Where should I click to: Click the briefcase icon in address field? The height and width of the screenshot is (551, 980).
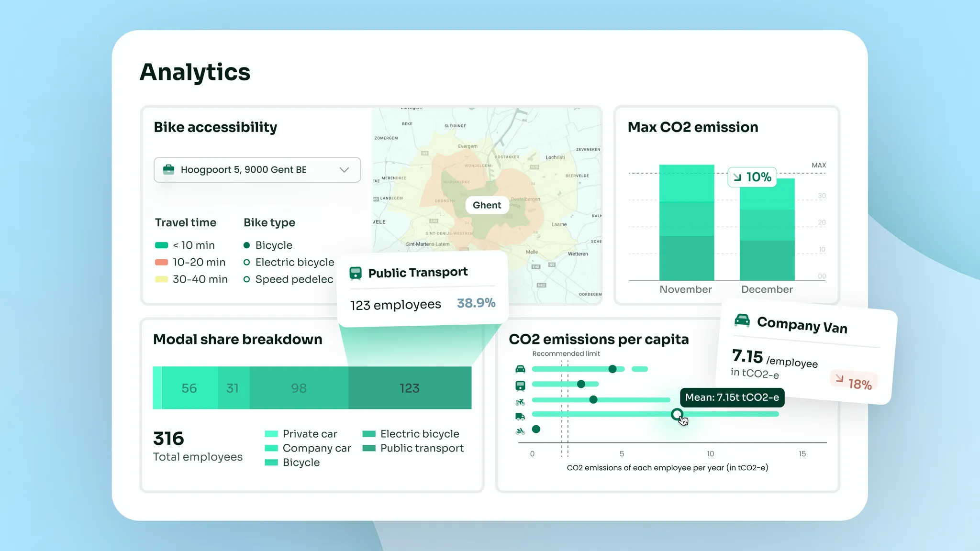coord(168,170)
